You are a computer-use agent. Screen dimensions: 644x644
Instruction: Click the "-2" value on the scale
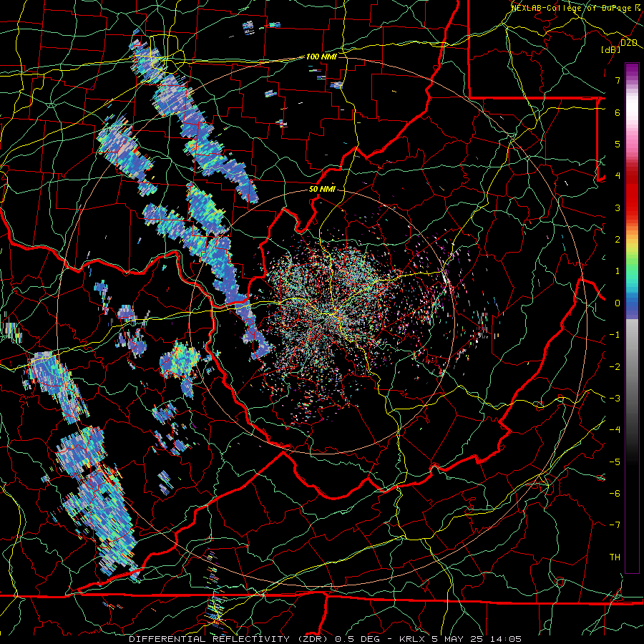615,367
